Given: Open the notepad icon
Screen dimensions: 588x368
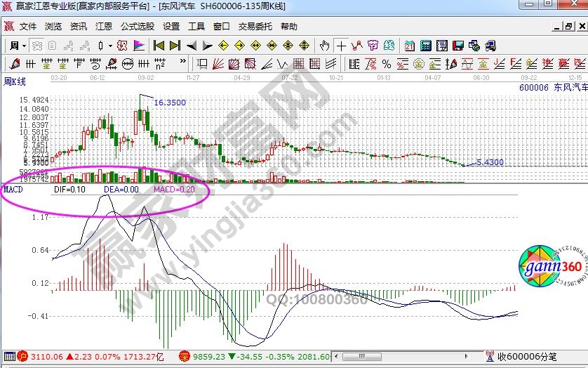Looking at the screenshot, I should tap(442, 46).
